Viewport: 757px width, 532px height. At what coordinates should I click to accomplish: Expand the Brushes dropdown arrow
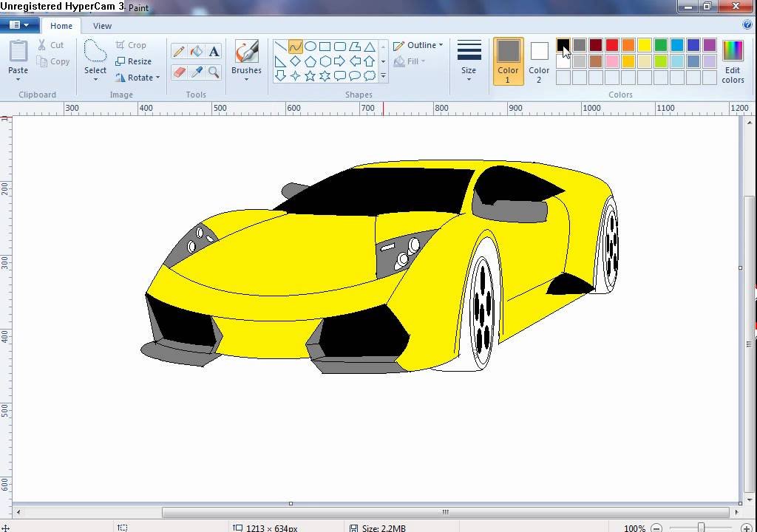point(246,78)
